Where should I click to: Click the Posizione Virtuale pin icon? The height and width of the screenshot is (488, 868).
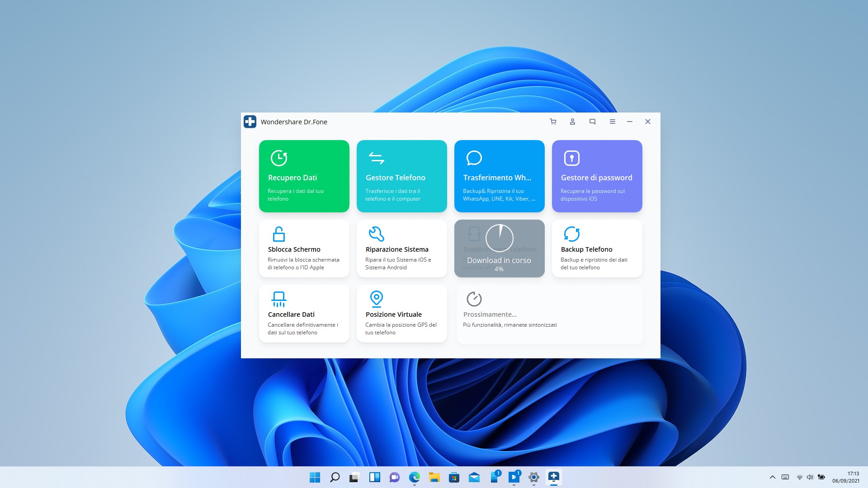[x=376, y=299]
